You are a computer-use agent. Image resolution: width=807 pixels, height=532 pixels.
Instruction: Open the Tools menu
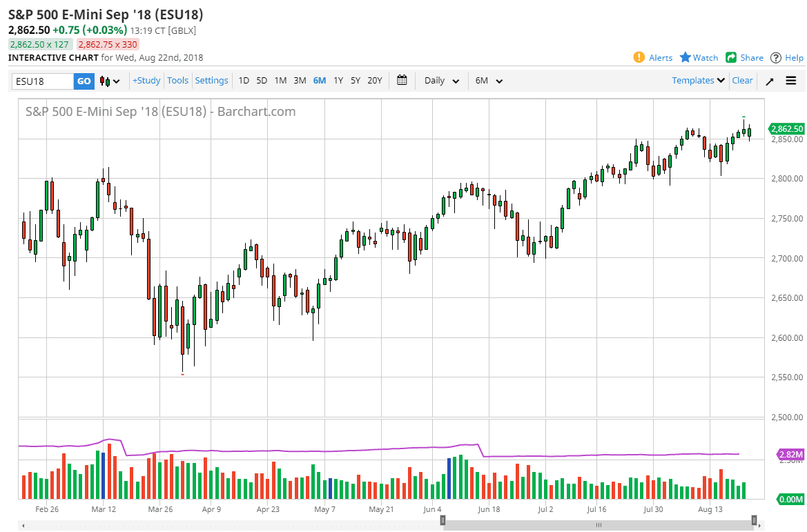[177, 80]
